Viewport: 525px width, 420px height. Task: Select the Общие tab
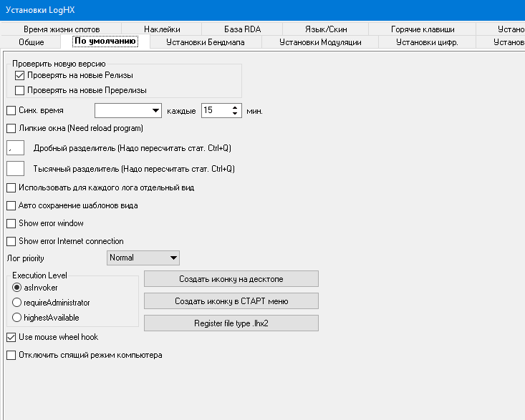(31, 42)
